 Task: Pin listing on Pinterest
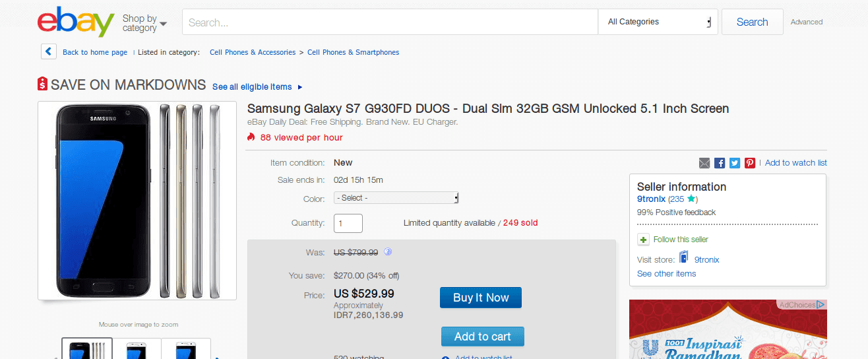(x=750, y=163)
